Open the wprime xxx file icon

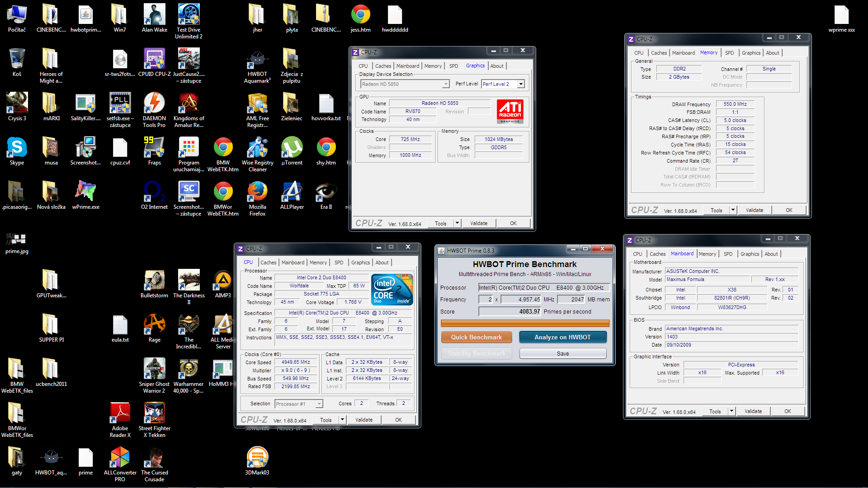coord(841,18)
